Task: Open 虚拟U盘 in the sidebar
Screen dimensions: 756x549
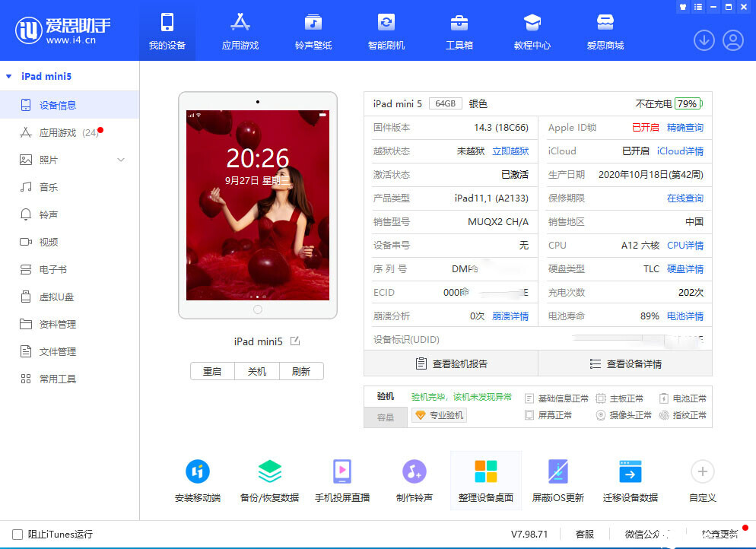Action: click(x=69, y=297)
